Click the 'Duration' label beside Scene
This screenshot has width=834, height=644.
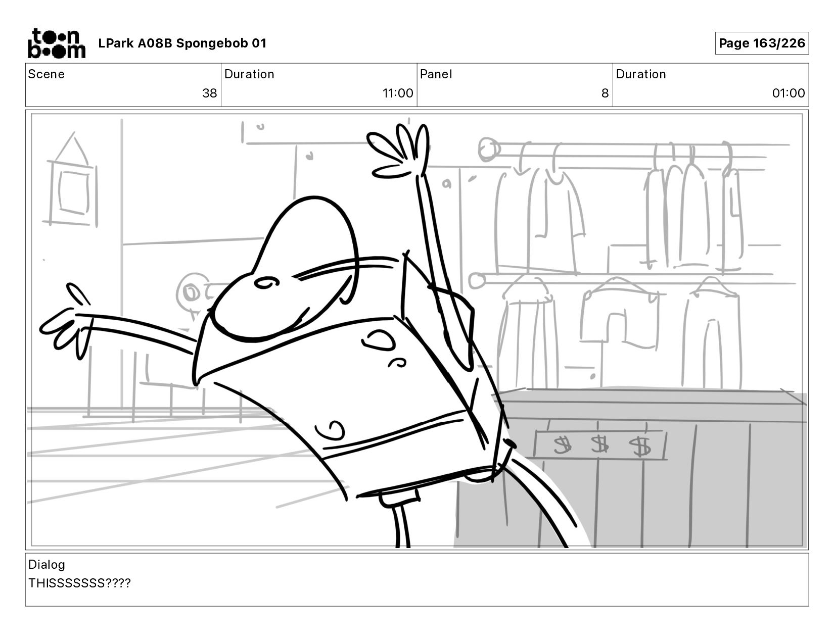tap(249, 74)
